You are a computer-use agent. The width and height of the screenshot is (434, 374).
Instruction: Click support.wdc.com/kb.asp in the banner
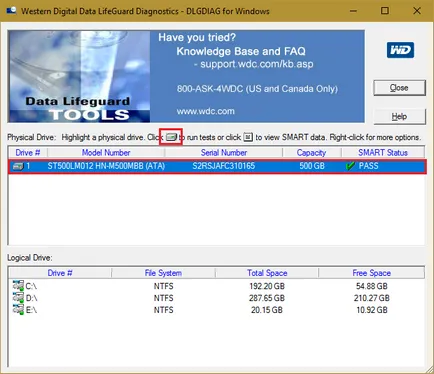[257, 64]
